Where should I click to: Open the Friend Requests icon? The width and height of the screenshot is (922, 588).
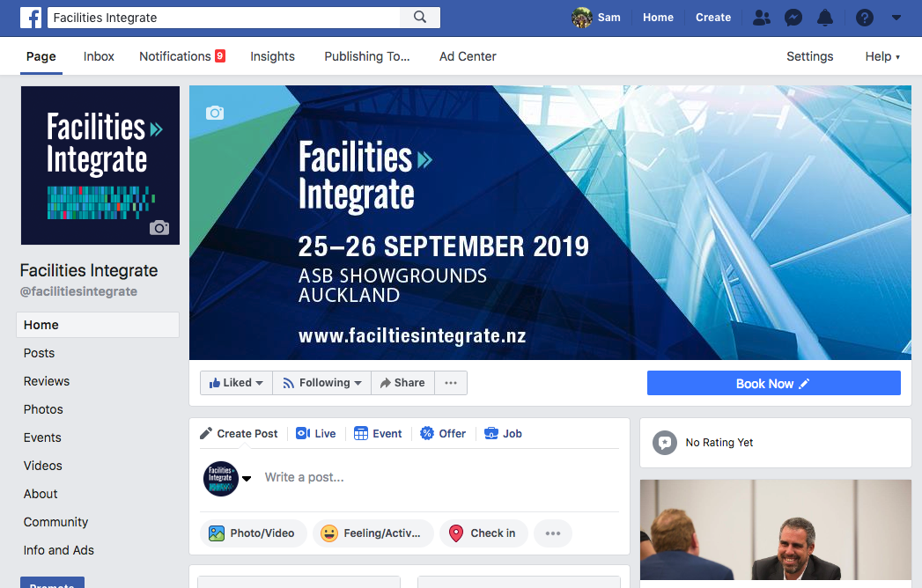tap(762, 18)
